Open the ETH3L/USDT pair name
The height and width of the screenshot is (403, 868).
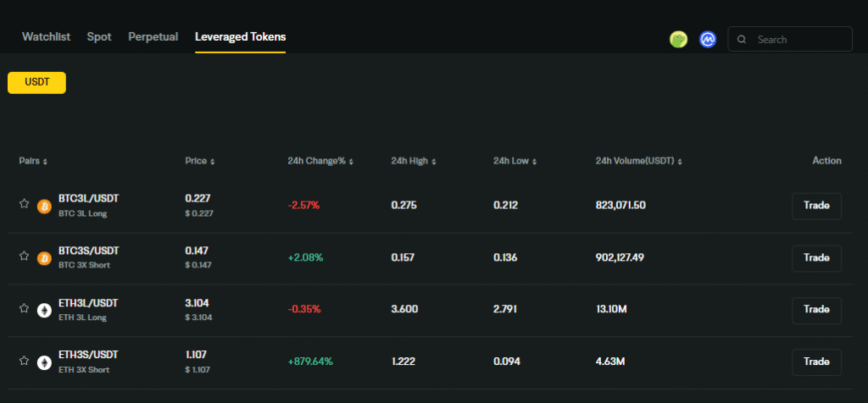coord(88,303)
